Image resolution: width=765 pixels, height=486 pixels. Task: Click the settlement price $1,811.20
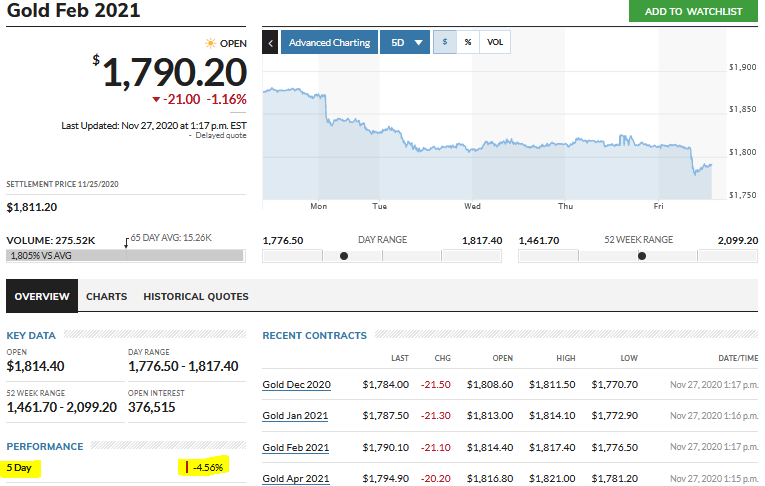[32, 207]
